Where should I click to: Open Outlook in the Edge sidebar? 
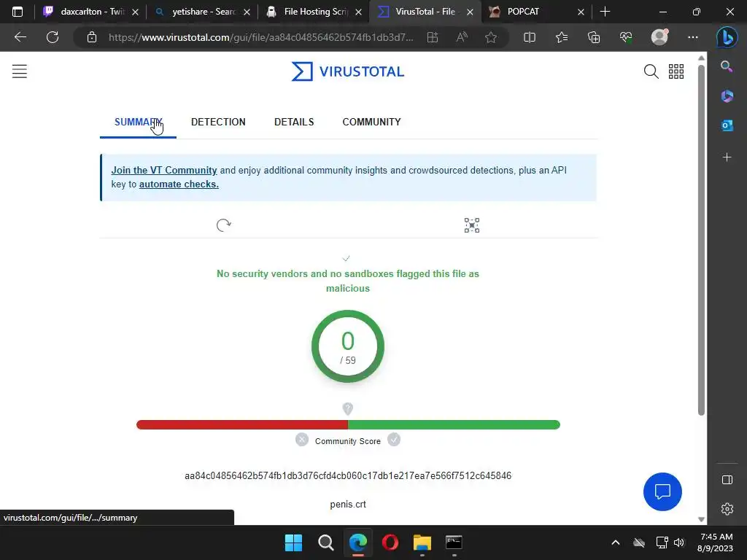coord(727,125)
